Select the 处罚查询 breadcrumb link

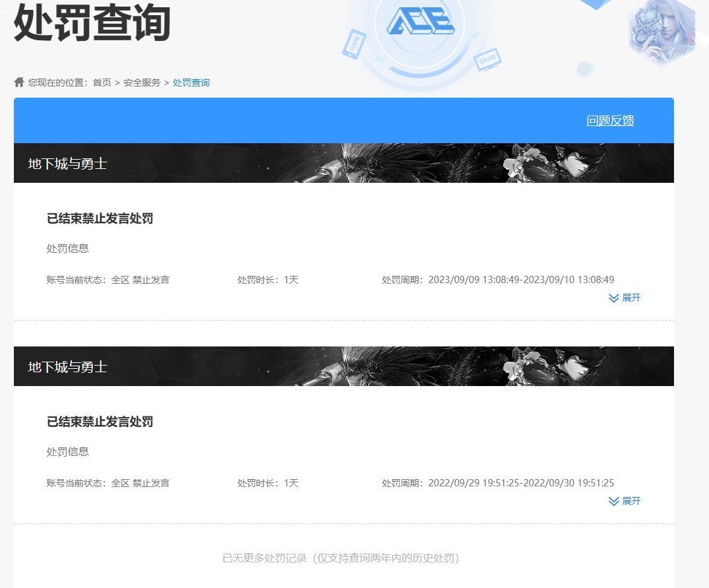tap(191, 82)
